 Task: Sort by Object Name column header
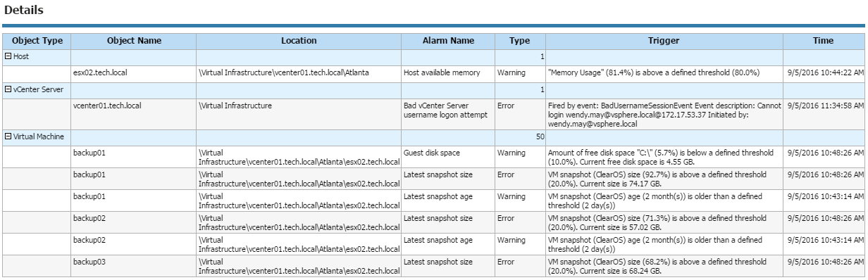coord(134,41)
